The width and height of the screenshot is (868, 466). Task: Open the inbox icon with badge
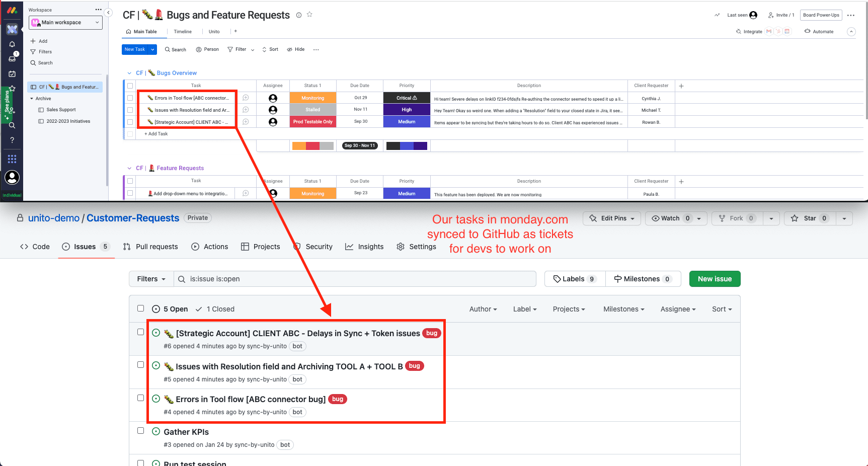(12, 58)
